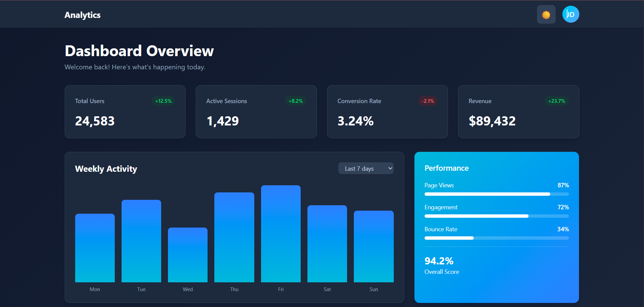Toggle light mode with the sun icon
644x307 pixels.
(546, 14)
